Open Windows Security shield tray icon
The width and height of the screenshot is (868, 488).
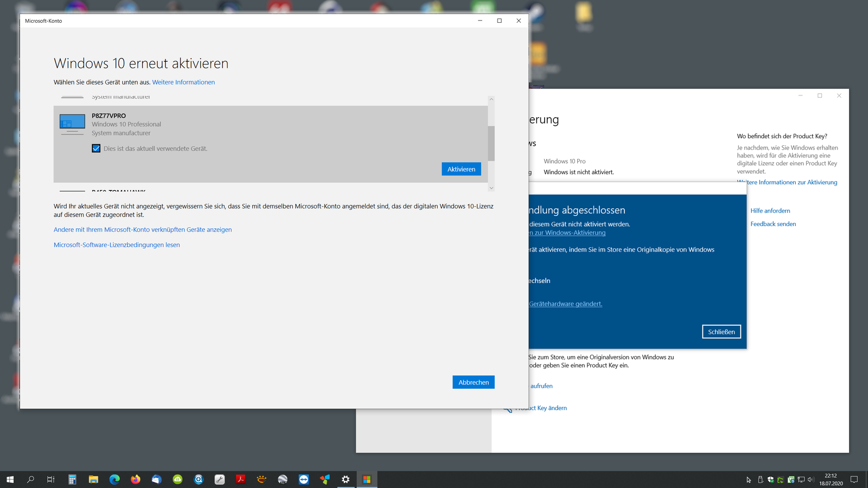[x=770, y=480]
